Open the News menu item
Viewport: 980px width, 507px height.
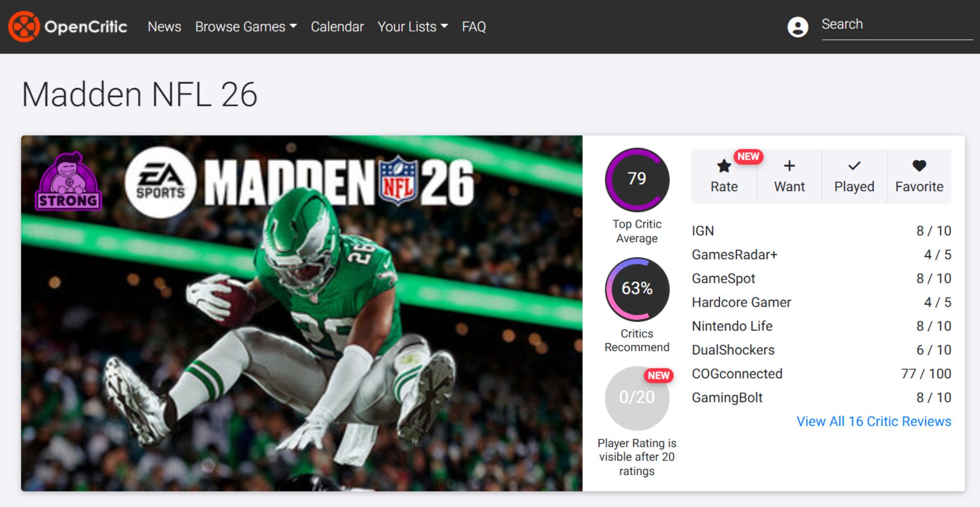164,27
